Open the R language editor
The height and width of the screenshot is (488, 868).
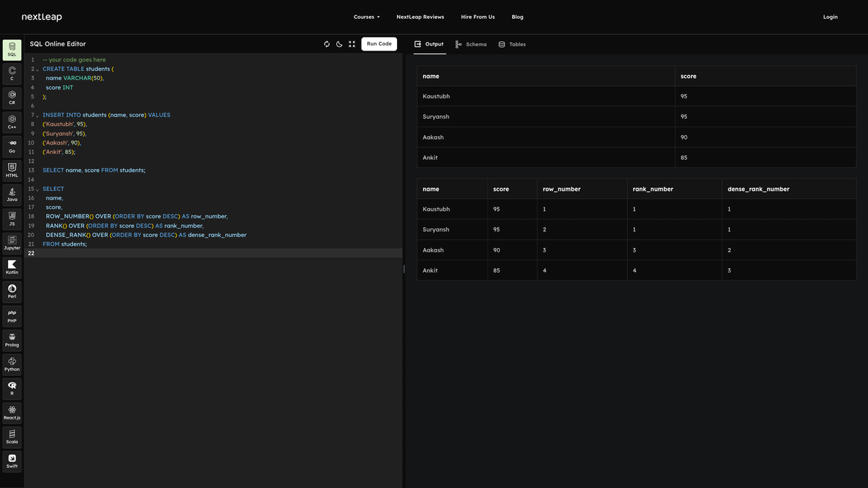(12, 389)
